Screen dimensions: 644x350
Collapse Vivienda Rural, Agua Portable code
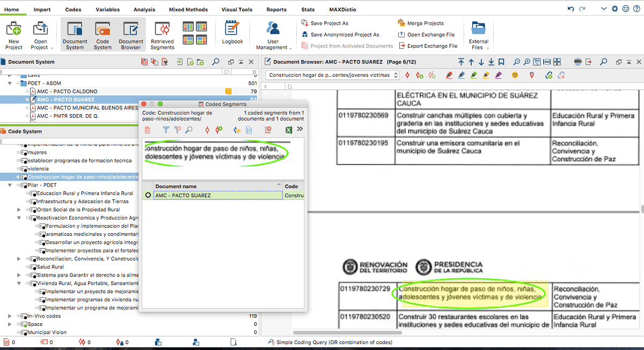tap(19, 283)
